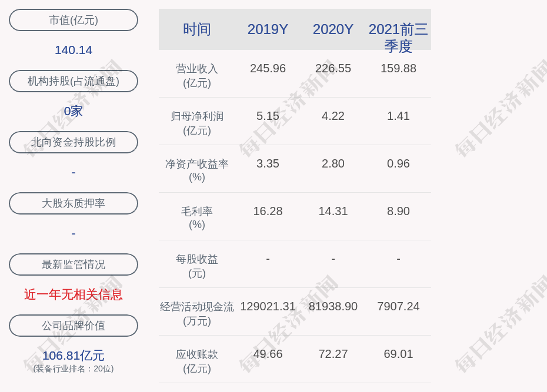The height and width of the screenshot is (392, 547).
Task: Select the 最新监管情况 pill button
Action: 74,264
